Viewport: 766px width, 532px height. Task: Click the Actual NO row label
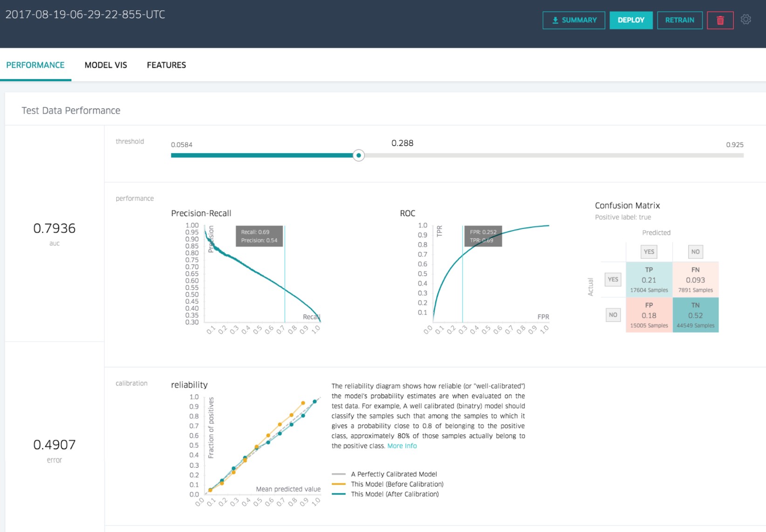click(x=613, y=315)
